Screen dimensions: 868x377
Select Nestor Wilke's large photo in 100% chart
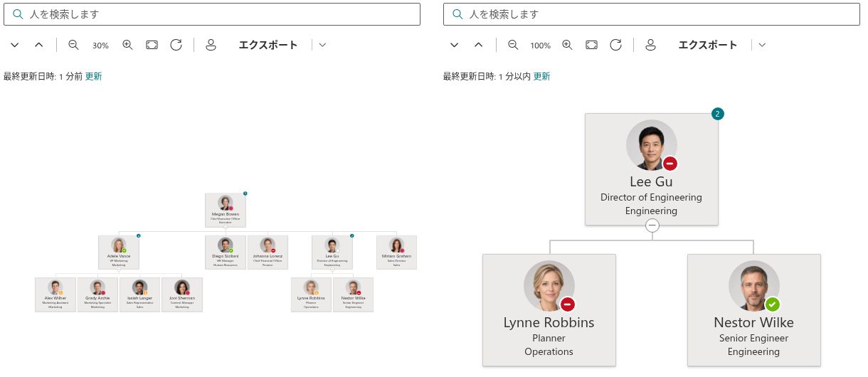click(753, 286)
